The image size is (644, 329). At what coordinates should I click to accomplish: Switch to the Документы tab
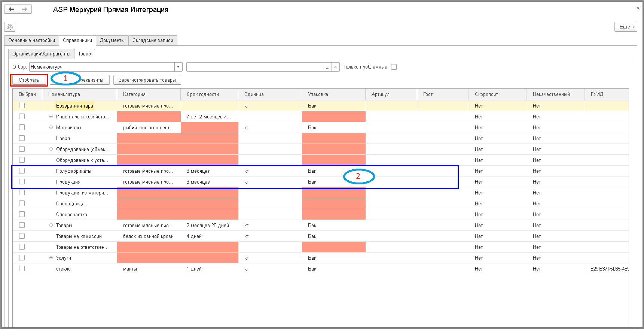[112, 40]
